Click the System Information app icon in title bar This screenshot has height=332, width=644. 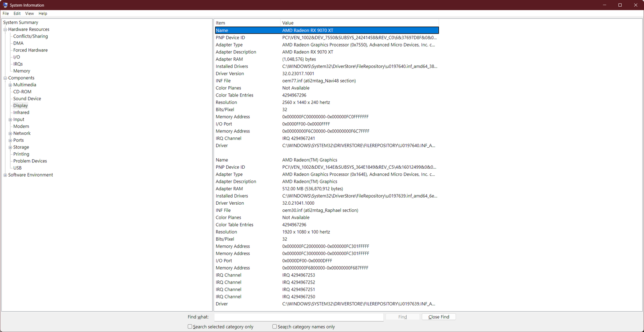click(5, 5)
